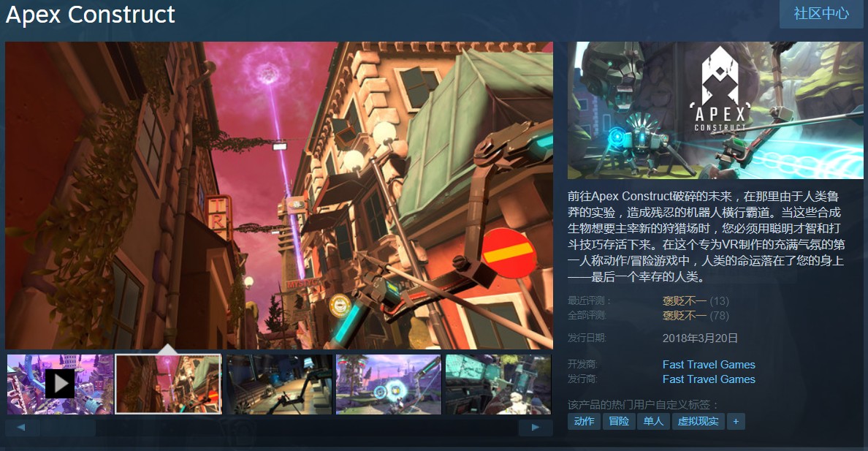This screenshot has height=451, width=868.
Task: Click the right arrow to scroll thumbnails forward
Action: tap(536, 427)
